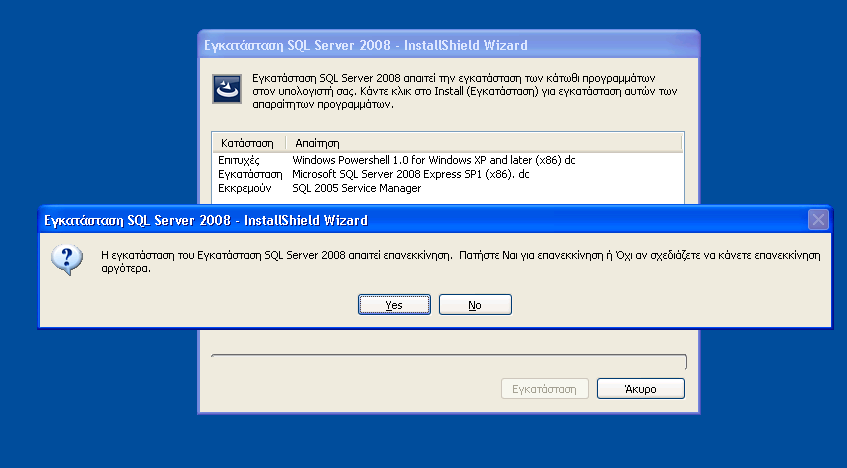Click the restart prompt message text

[461, 262]
